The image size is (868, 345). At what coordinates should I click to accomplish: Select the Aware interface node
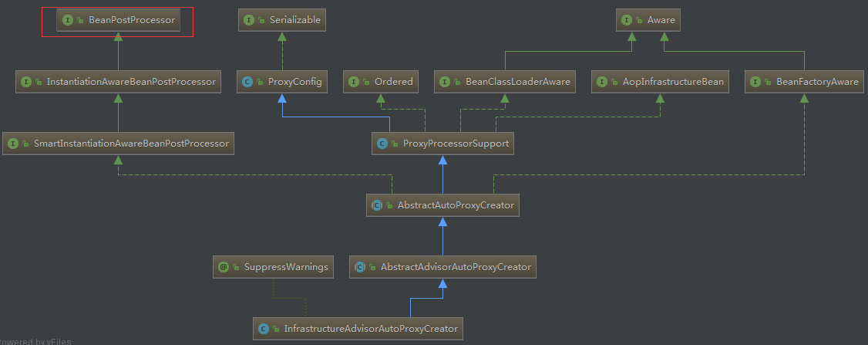click(648, 20)
